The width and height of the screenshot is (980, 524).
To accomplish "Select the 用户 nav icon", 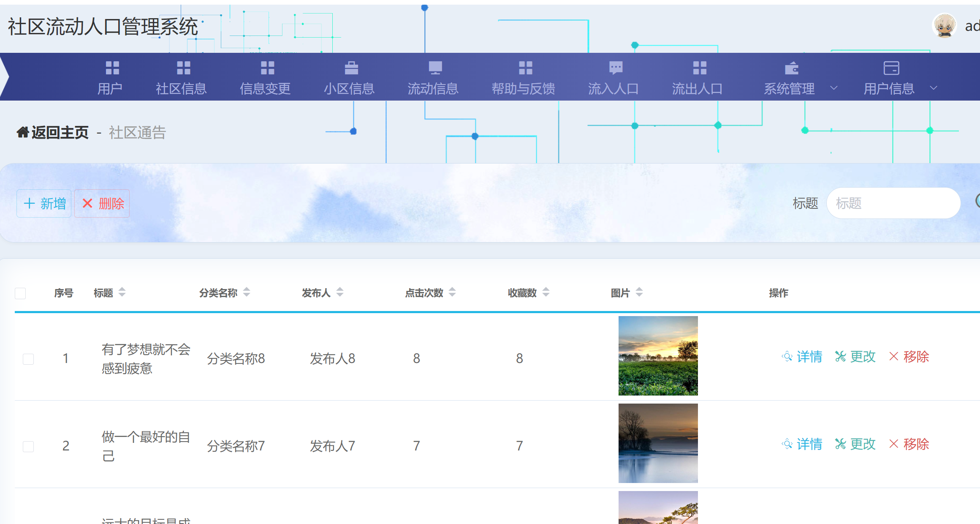I will click(111, 68).
